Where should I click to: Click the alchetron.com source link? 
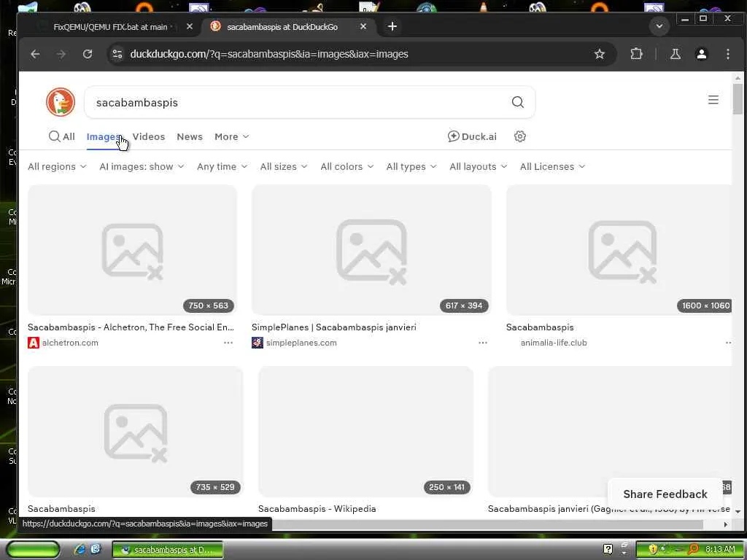(70, 343)
